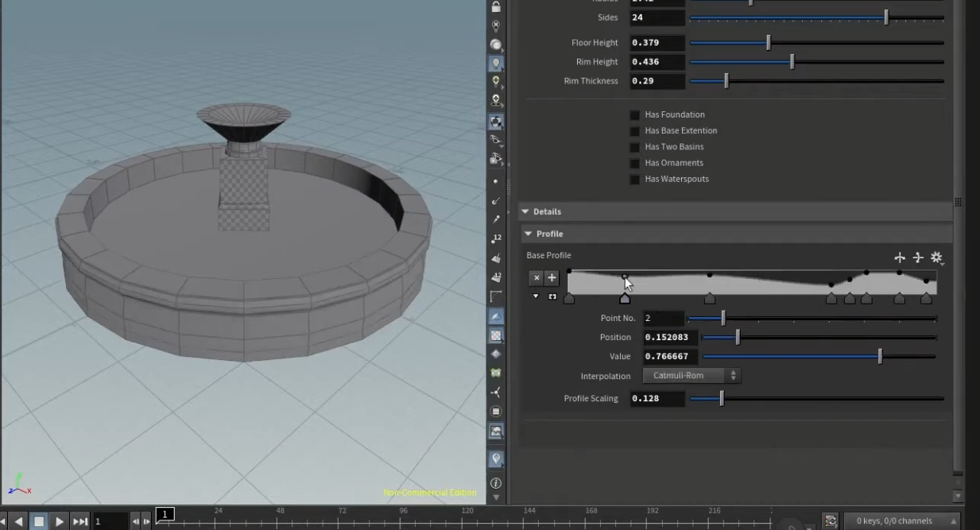Collapse the Profile section
980x530 pixels.
529,234
